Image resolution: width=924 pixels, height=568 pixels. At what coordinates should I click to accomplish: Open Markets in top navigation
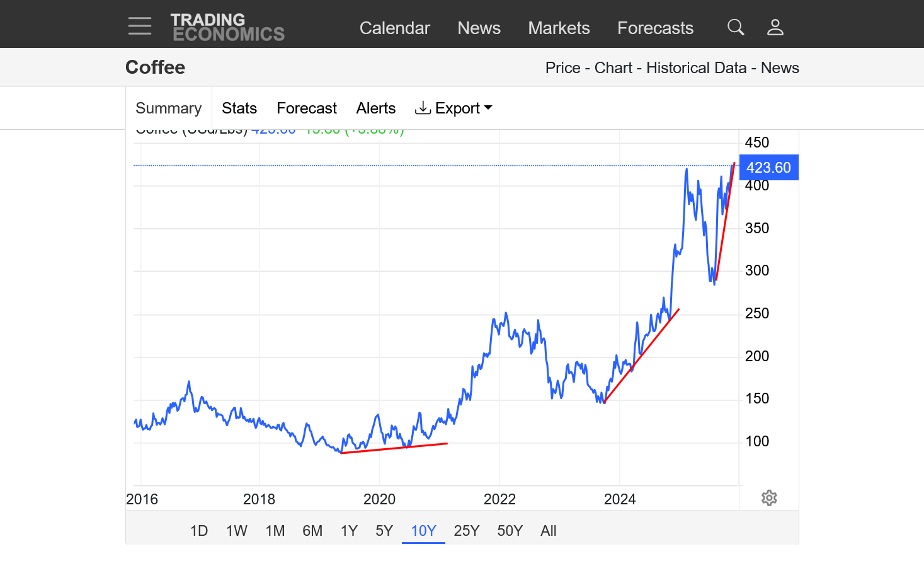point(559,28)
